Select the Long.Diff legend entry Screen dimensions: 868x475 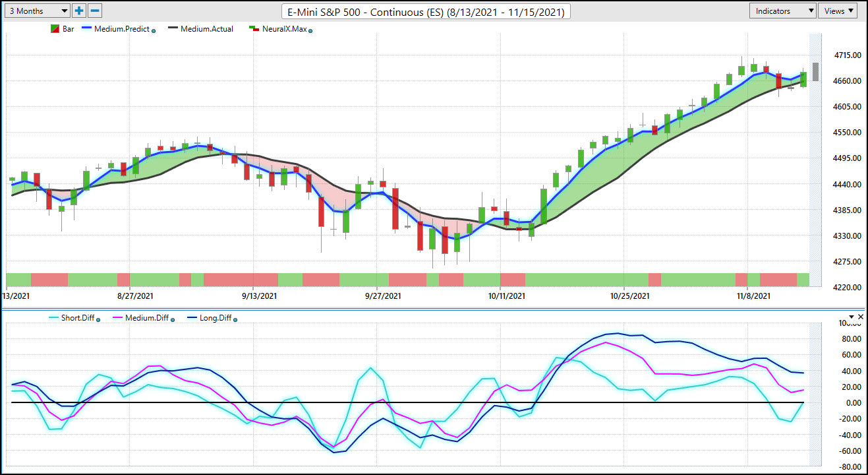[217, 319]
